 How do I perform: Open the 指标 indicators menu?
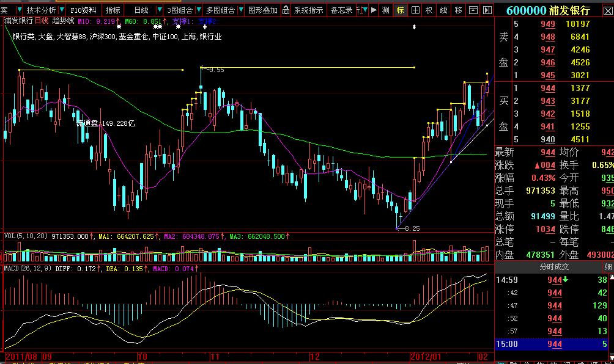(113, 10)
